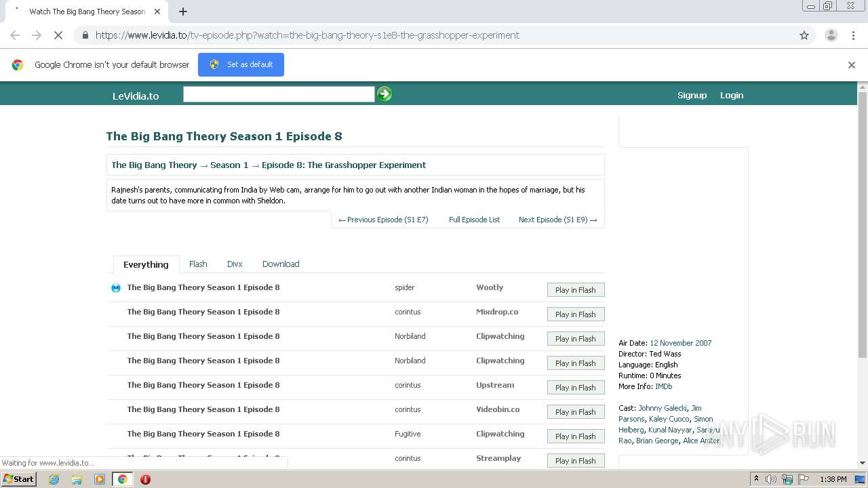Open the Chrome three-dot menu

[854, 35]
